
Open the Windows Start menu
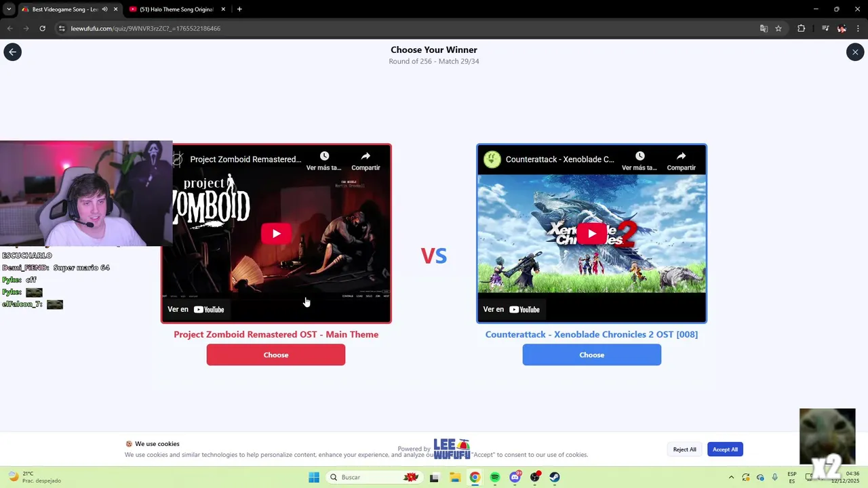[313, 477]
